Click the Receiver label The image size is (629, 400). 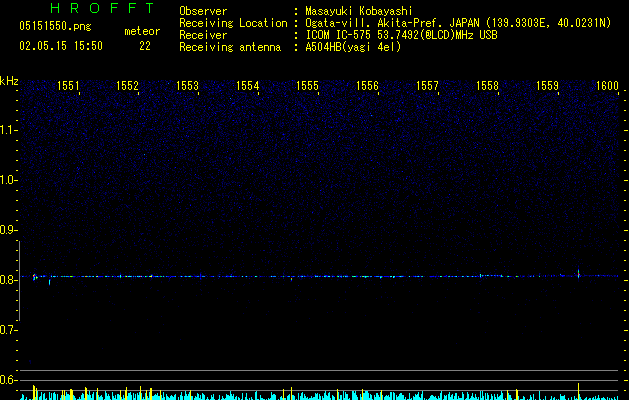pyautogui.click(x=203, y=35)
